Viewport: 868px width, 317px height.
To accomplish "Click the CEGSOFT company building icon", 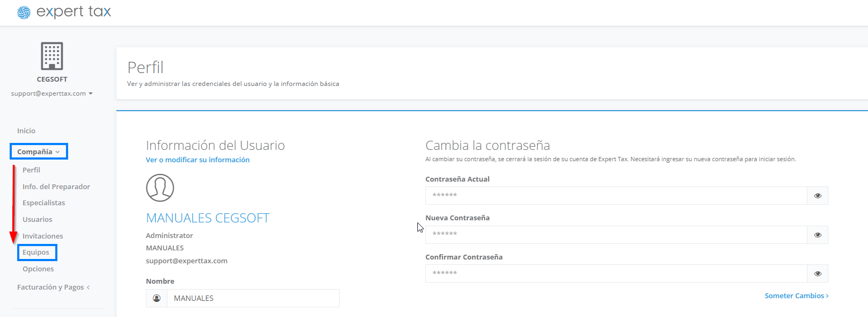I will coord(52,56).
